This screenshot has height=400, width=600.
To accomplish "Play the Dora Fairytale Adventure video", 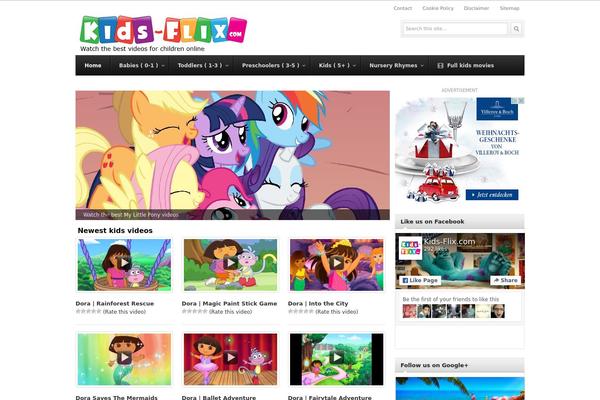I will [x=337, y=358].
